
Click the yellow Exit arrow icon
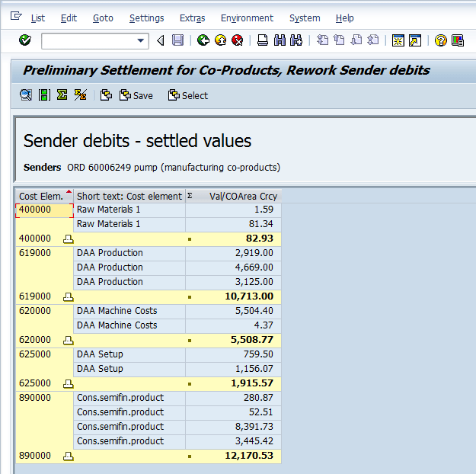tap(220, 40)
